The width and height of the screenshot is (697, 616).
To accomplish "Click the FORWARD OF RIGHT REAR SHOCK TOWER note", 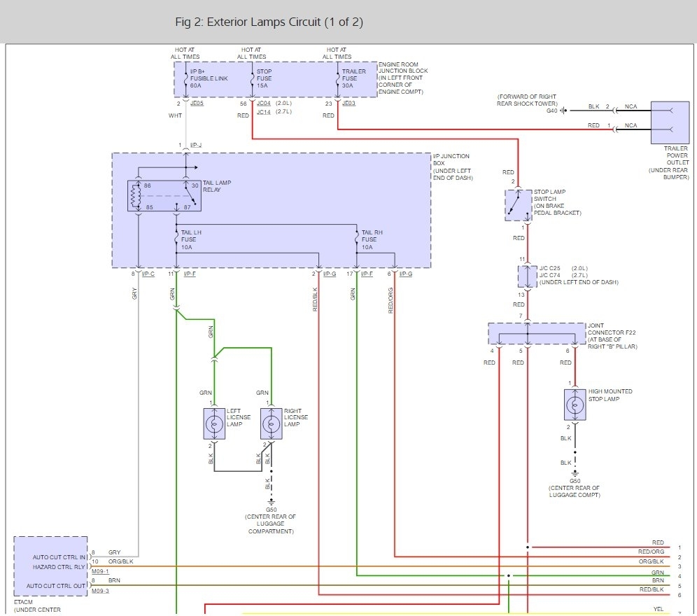I will click(x=527, y=100).
